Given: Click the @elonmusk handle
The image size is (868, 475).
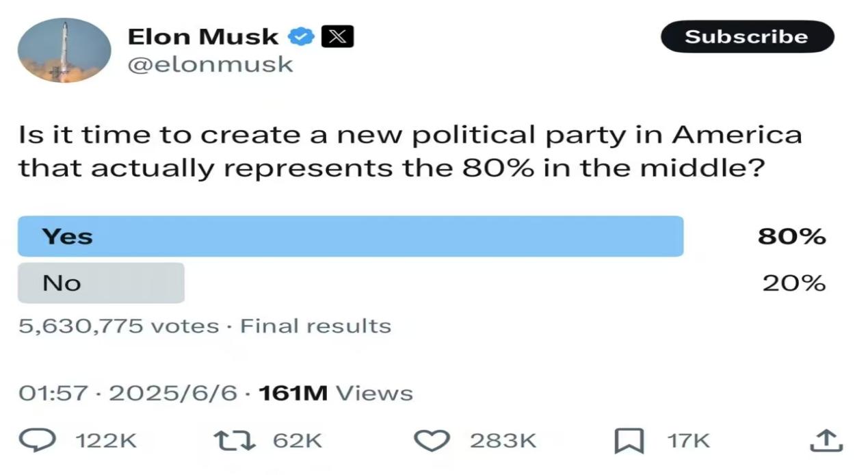Looking at the screenshot, I should click(x=210, y=64).
